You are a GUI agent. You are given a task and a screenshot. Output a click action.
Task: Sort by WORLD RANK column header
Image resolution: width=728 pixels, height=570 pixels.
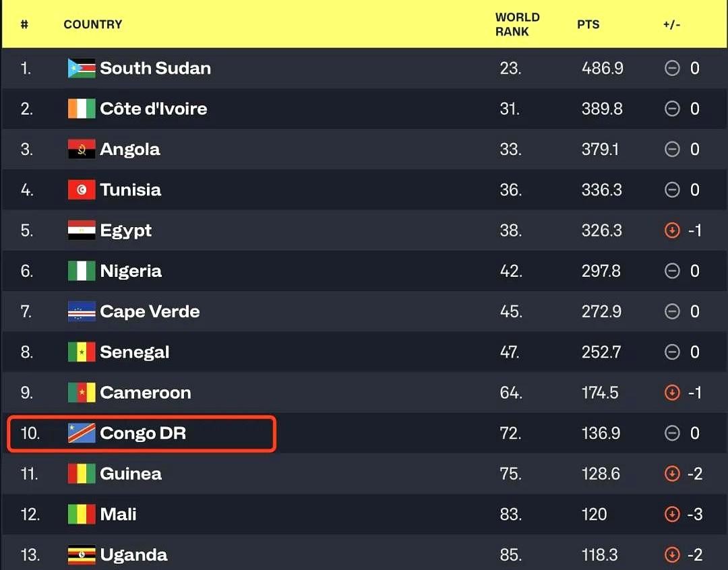(x=517, y=24)
